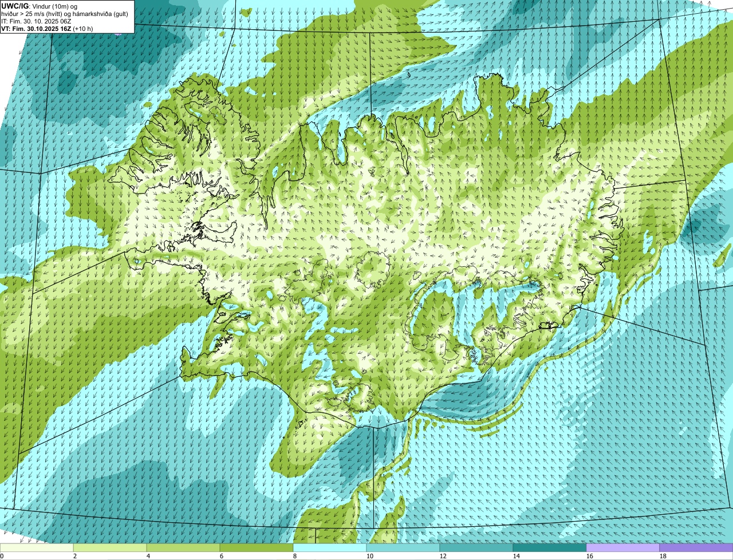Click the 6–8 m/s olive green legend swatch
Viewport: 733px width, 560px height.
[x=257, y=548]
